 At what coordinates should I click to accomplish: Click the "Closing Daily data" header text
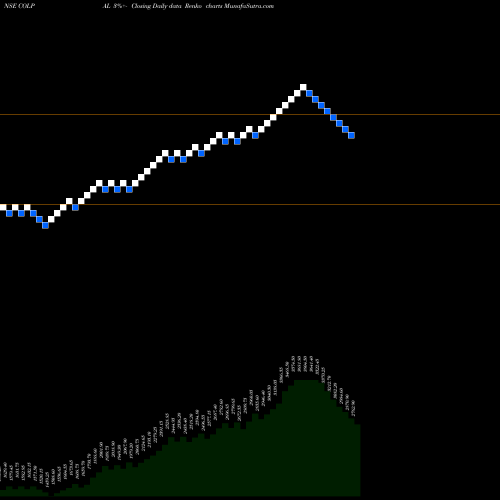(157, 6)
